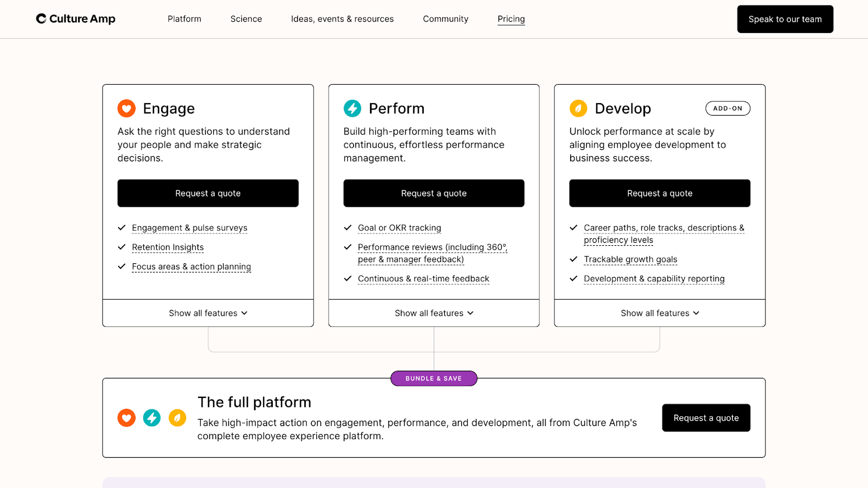This screenshot has width=868, height=488.
Task: Click Continuous & real-time feedback link
Action: click(x=424, y=279)
